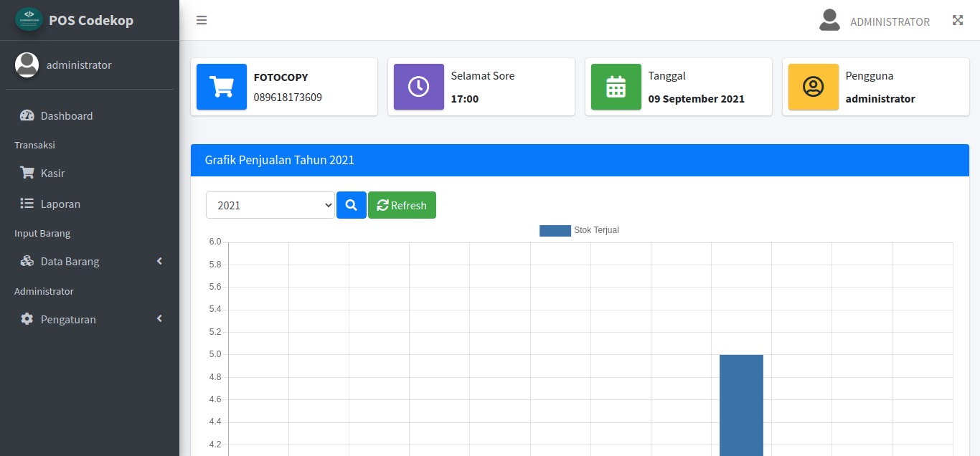Expand the Pengaturan submenu
980x456 pixels.
pyautogui.click(x=90, y=319)
